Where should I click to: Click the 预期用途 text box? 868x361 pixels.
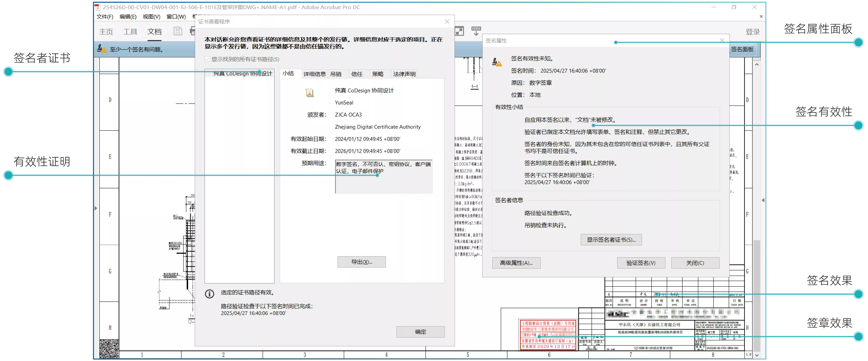[384, 177]
